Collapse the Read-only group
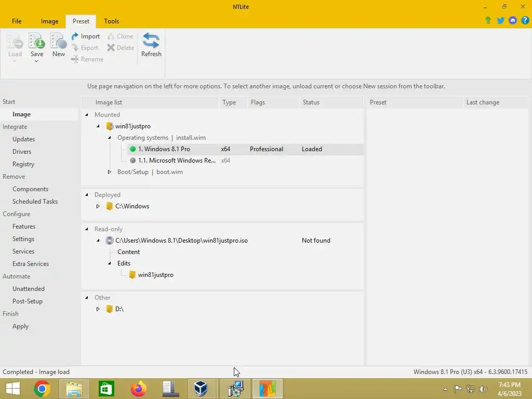Viewport: 532px width, 399px height. coord(87,229)
